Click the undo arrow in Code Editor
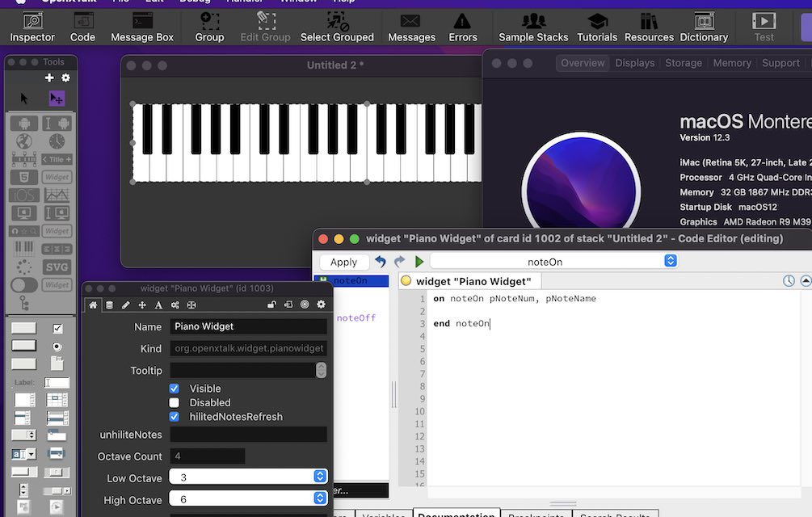812x517 pixels. pos(381,262)
